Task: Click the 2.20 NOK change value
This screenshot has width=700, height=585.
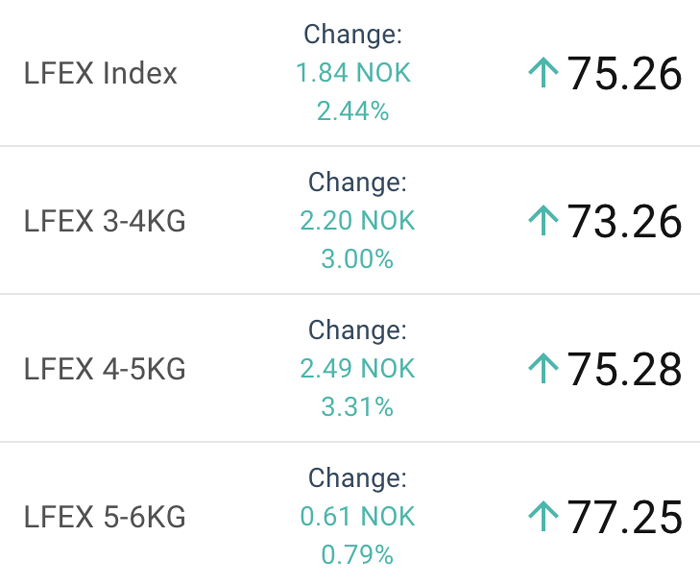Action: click(x=357, y=221)
